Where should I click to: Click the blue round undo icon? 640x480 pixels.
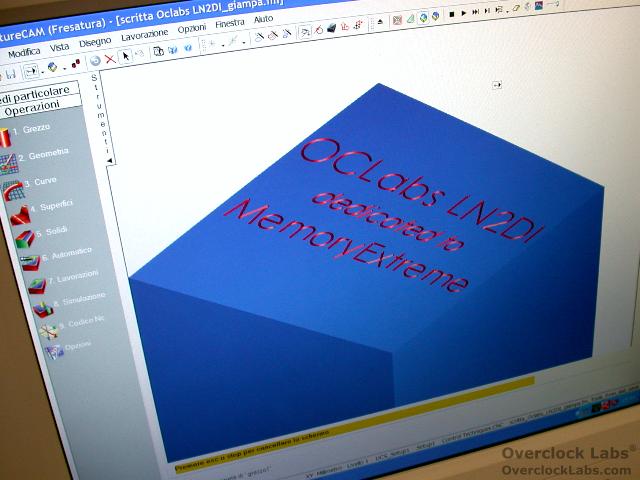click(x=95, y=61)
